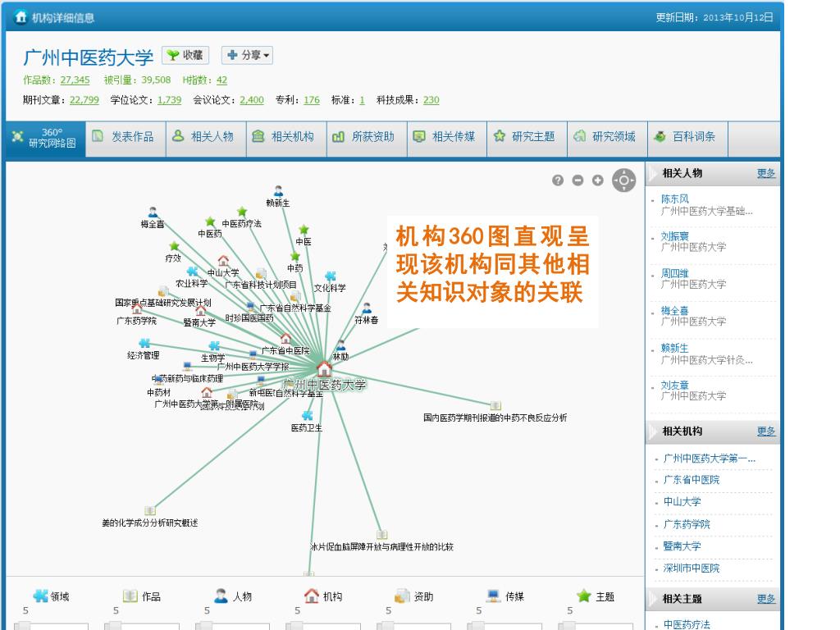Image resolution: width=840 pixels, height=630 pixels.
Task: Click the 文化科学 puzzle node icon
Action: (331, 276)
